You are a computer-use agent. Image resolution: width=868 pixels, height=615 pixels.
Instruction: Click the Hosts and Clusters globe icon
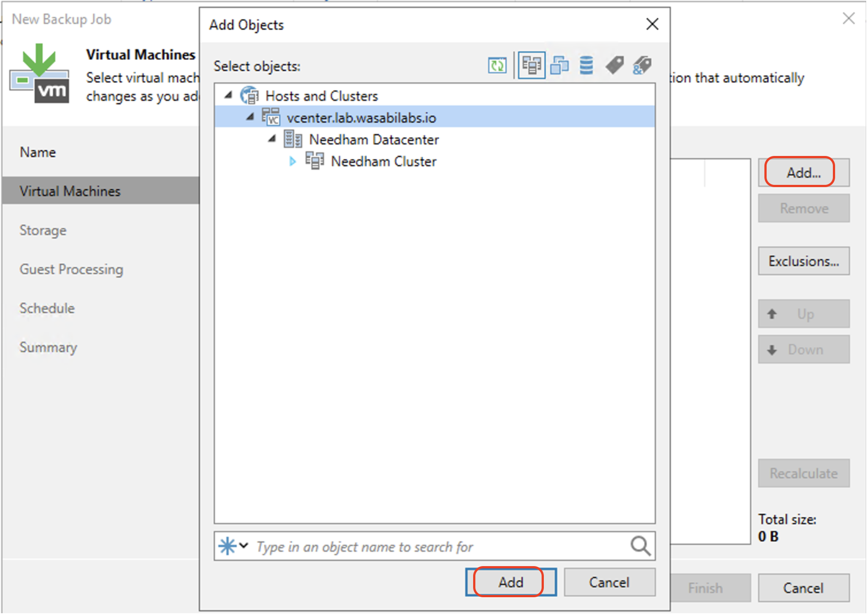click(x=249, y=95)
